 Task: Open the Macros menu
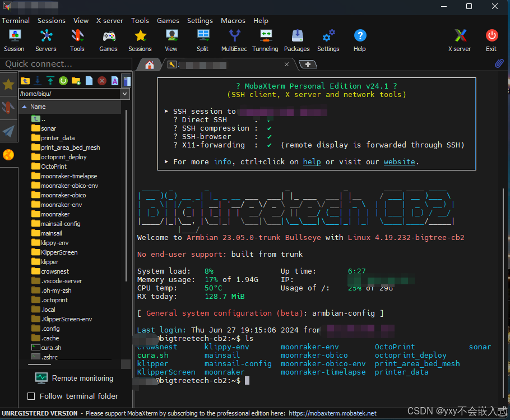click(x=233, y=21)
